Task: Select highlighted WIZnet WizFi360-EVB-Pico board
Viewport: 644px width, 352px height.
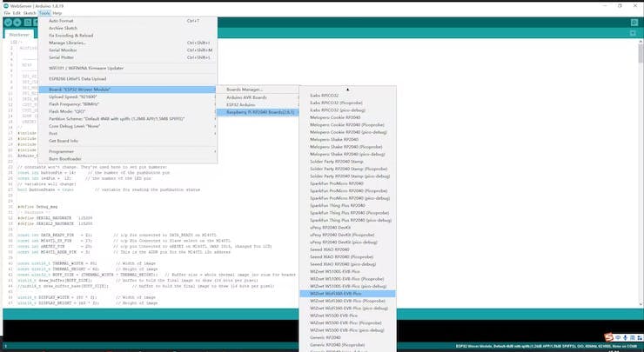Action: pyautogui.click(x=347, y=294)
